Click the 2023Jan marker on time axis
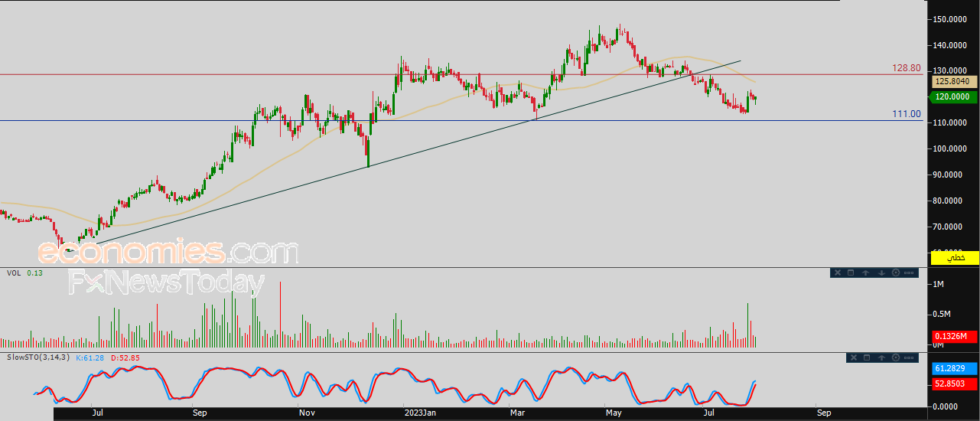980x421 pixels. (420, 413)
